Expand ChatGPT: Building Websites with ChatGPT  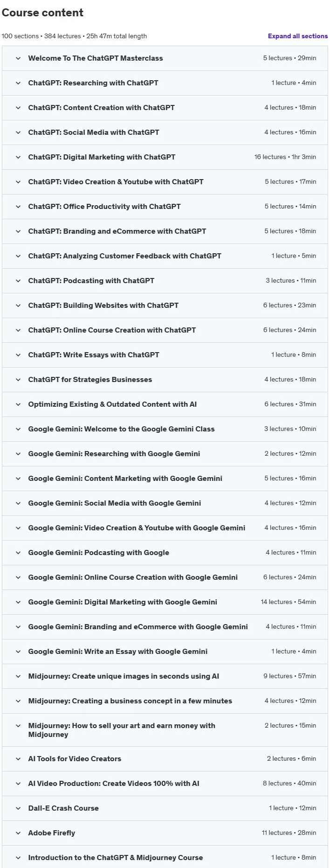[x=165, y=306]
